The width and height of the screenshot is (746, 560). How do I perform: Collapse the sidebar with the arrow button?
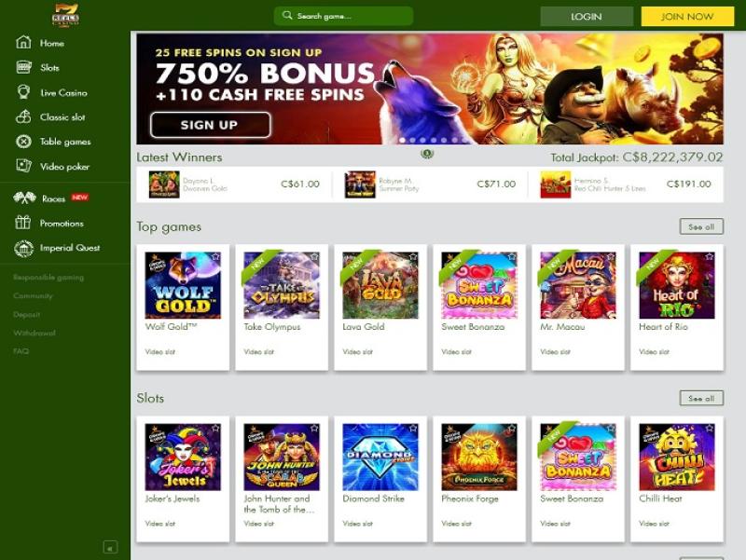[x=110, y=548]
